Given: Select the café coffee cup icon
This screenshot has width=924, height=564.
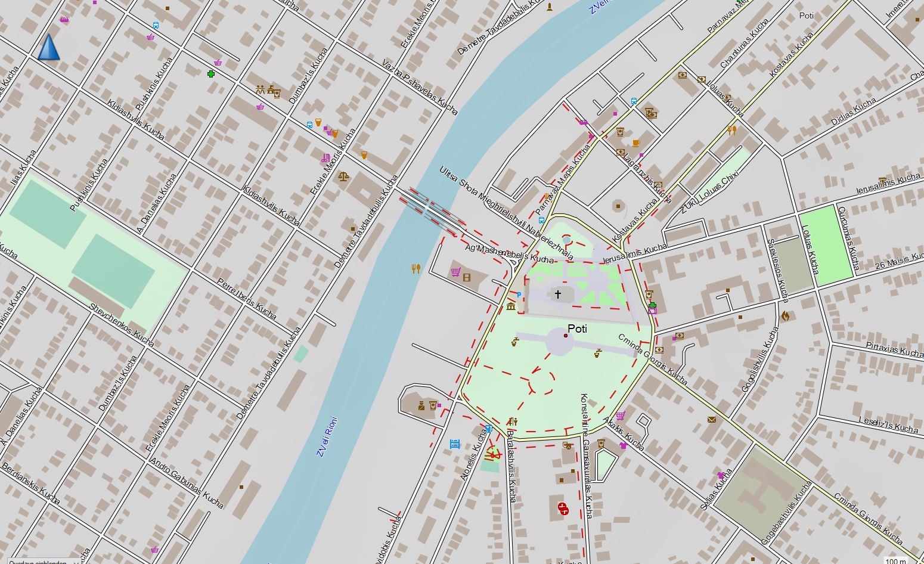Looking at the screenshot, I should (635, 143).
